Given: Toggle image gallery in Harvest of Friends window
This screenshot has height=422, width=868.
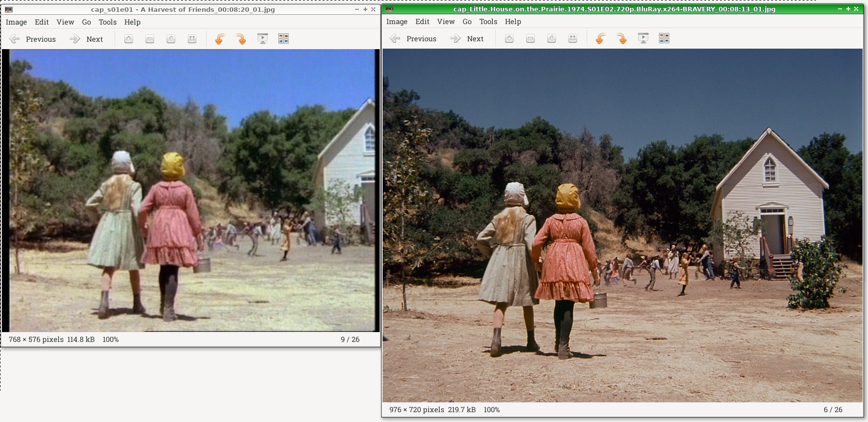Looking at the screenshot, I should pyautogui.click(x=283, y=39).
